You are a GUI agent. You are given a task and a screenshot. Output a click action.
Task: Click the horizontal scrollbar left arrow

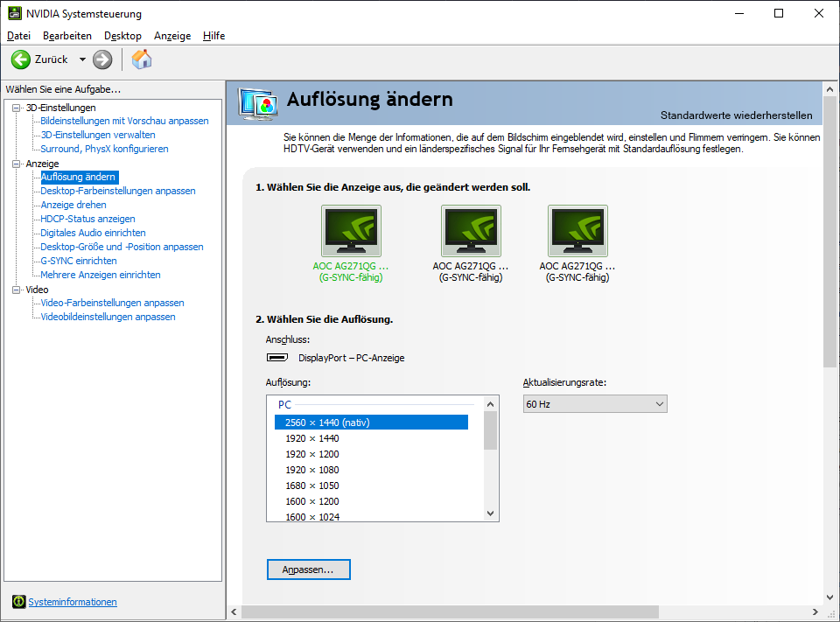(x=234, y=612)
